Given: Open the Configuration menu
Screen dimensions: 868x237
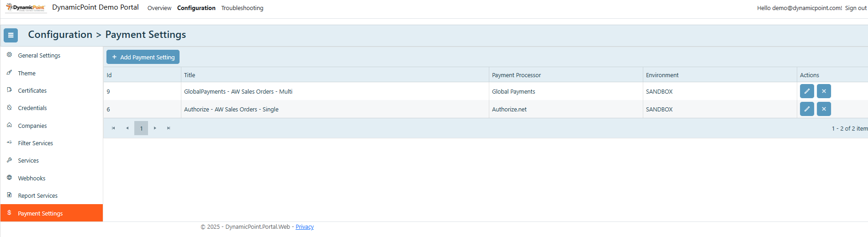Looking at the screenshot, I should click(x=196, y=8).
